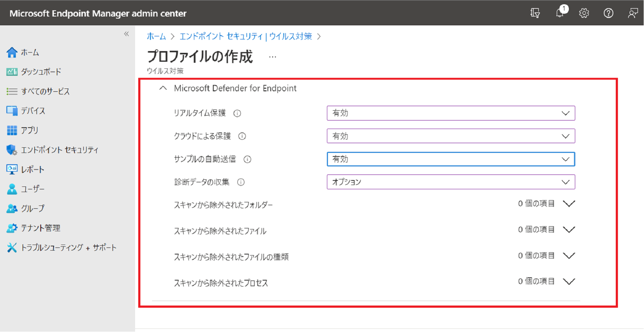Open the settings gear in header
The image size is (644, 332).
(584, 13)
